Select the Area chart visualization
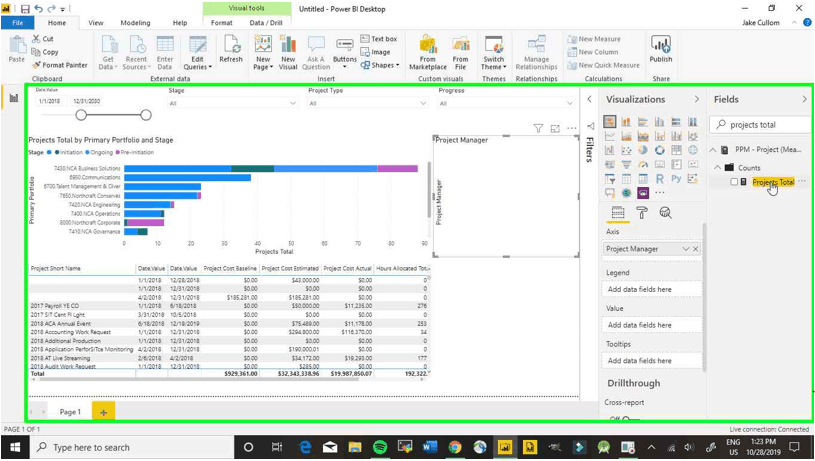The height and width of the screenshot is (461, 815). tap(626, 136)
